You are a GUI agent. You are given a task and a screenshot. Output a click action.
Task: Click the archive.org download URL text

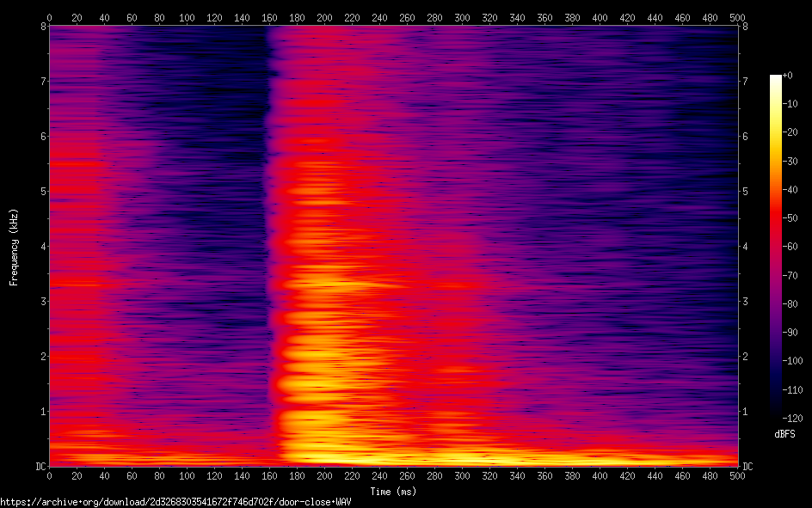click(175, 501)
